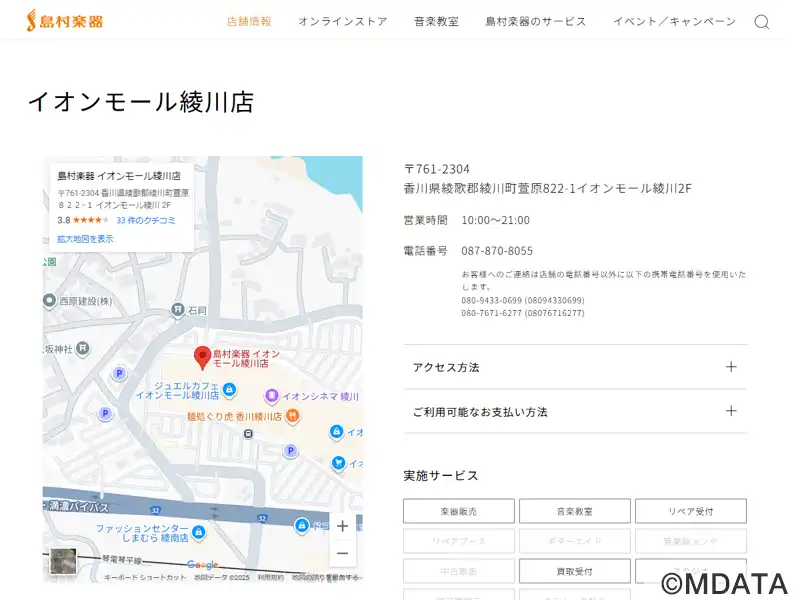
Task: Open 音楽教室 in the top navigation
Action: click(436, 21)
